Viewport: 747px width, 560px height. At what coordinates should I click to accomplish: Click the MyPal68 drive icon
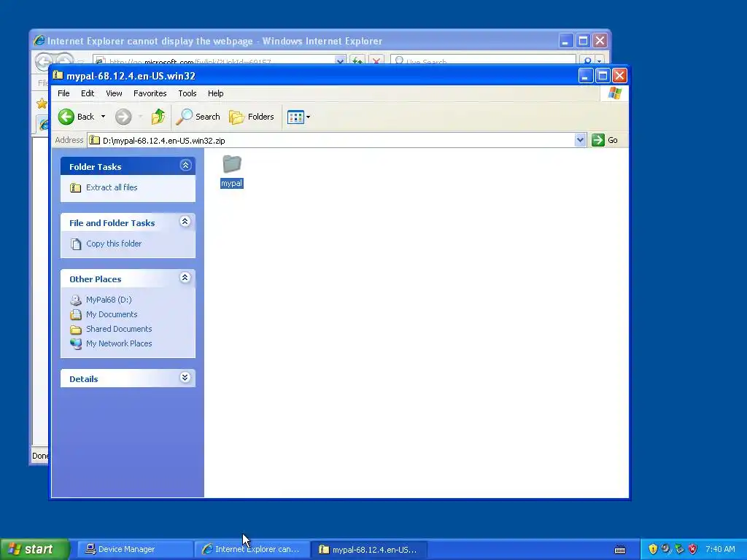click(x=76, y=300)
